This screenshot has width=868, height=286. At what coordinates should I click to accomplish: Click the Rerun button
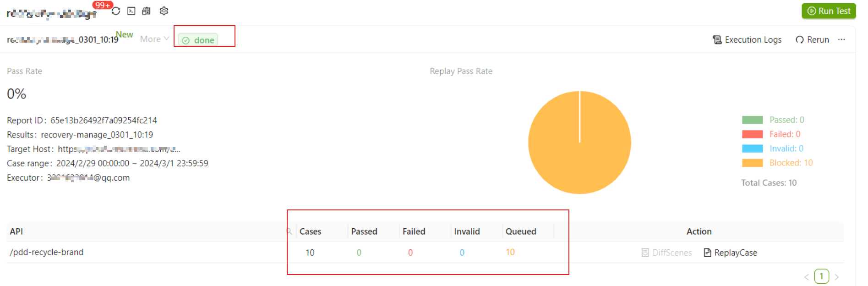[x=813, y=40]
